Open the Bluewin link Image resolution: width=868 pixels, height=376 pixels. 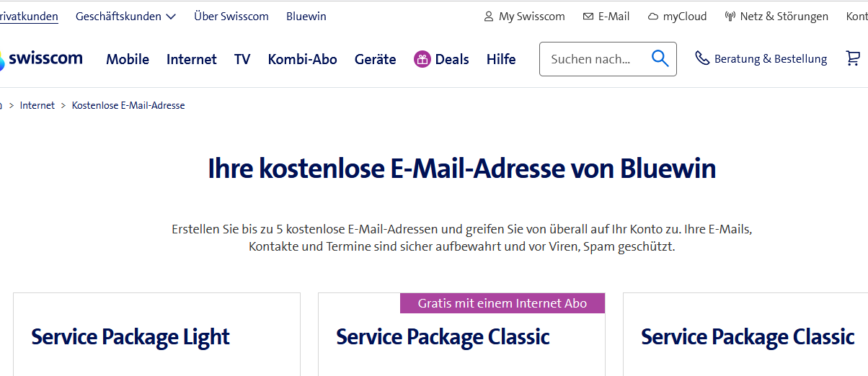coord(306,16)
